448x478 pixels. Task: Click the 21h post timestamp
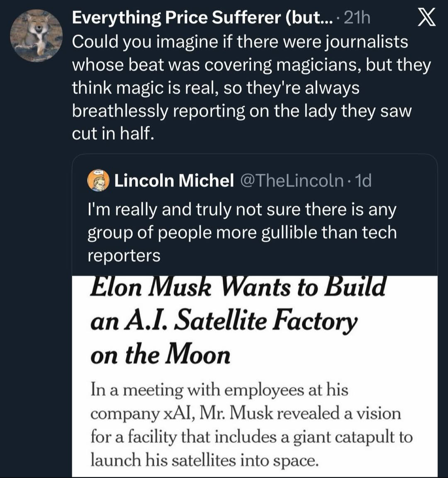tap(357, 18)
